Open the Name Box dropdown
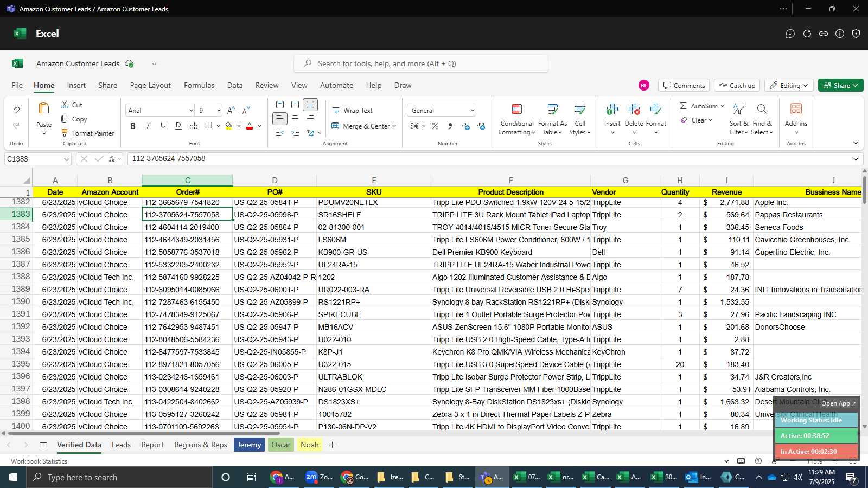This screenshot has width=868, height=488. (67, 159)
